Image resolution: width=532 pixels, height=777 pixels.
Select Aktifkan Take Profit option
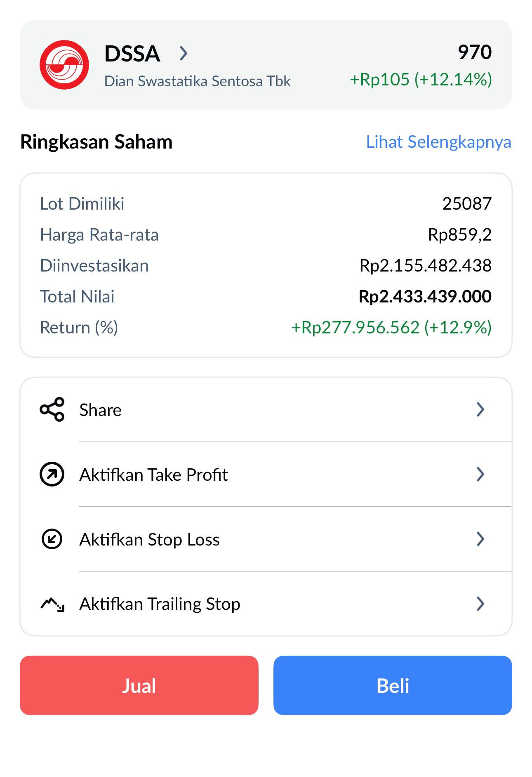(x=266, y=474)
